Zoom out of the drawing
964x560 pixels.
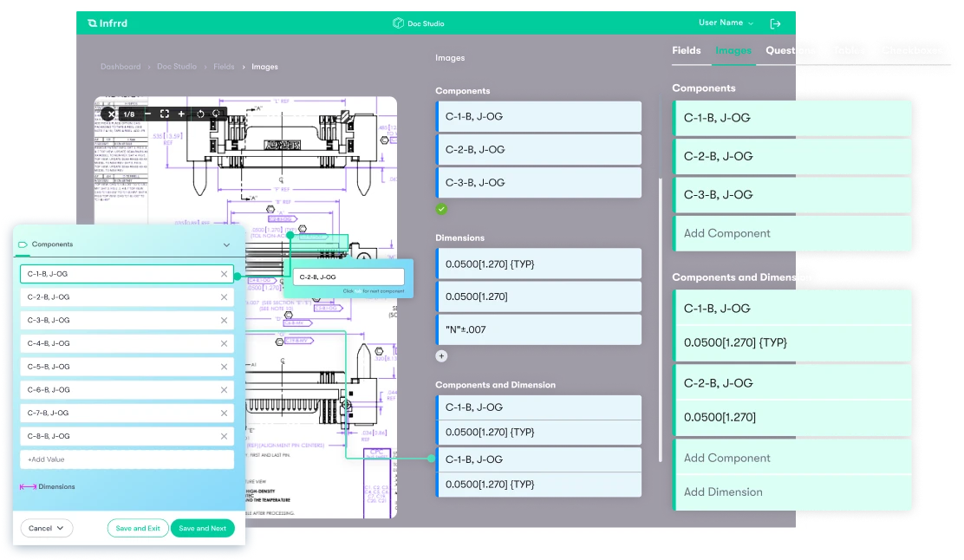(x=147, y=114)
